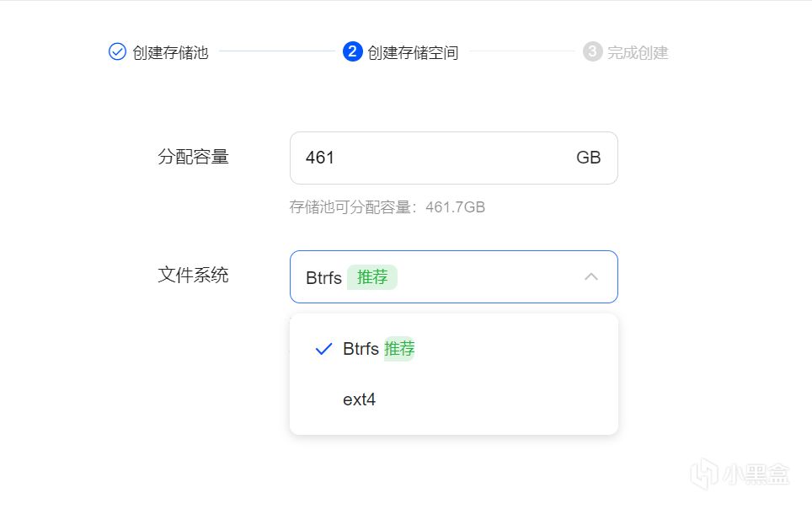Click the 分配容量 input showing 461
Viewport: 812px width, 509px height.
pyautogui.click(x=430, y=158)
